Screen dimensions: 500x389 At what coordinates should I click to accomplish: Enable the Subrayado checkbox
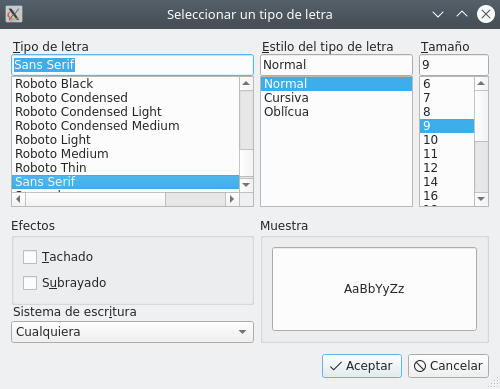(30, 283)
